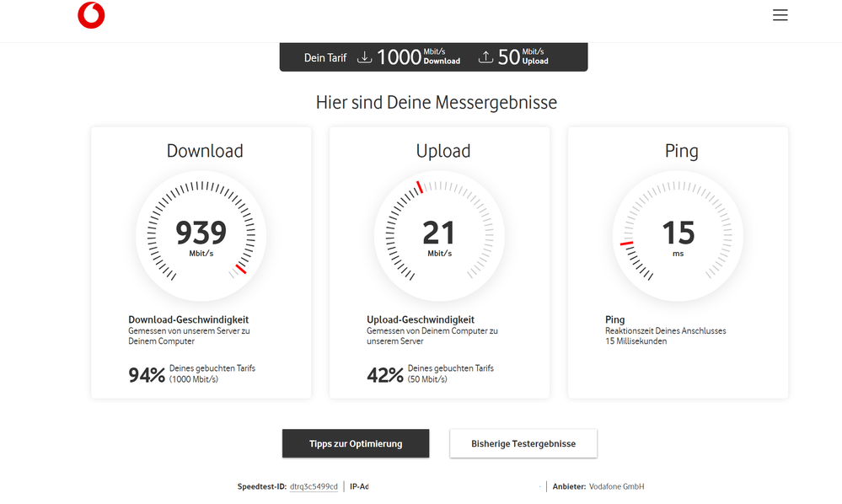This screenshot has height=504, width=842.
Task: Click the Upload gauge showing 21
Action: (x=439, y=236)
